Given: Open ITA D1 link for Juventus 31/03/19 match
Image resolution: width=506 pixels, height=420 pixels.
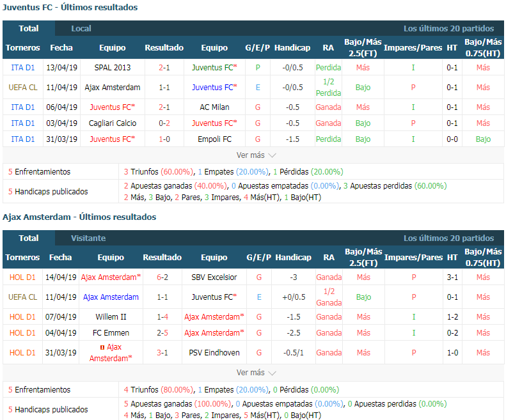Looking at the screenshot, I should 22,139.
